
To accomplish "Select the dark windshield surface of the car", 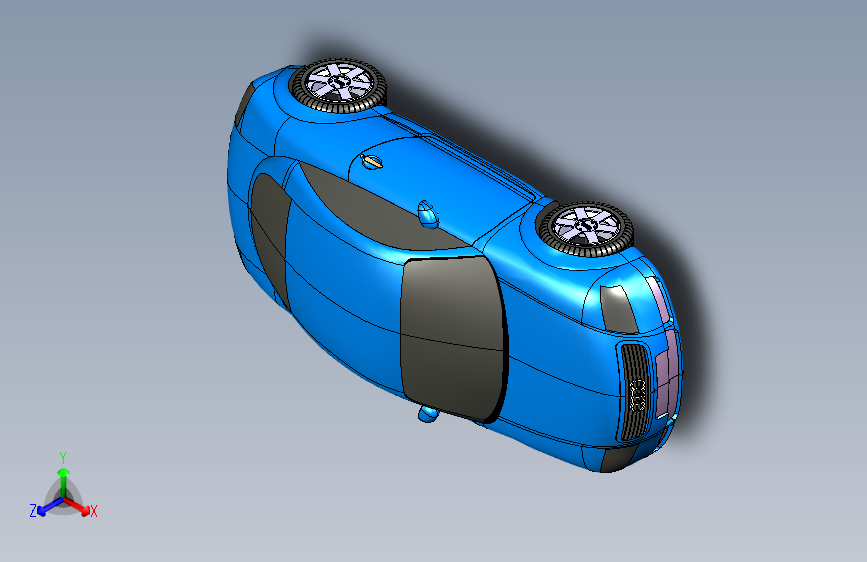I will click(x=453, y=339).
